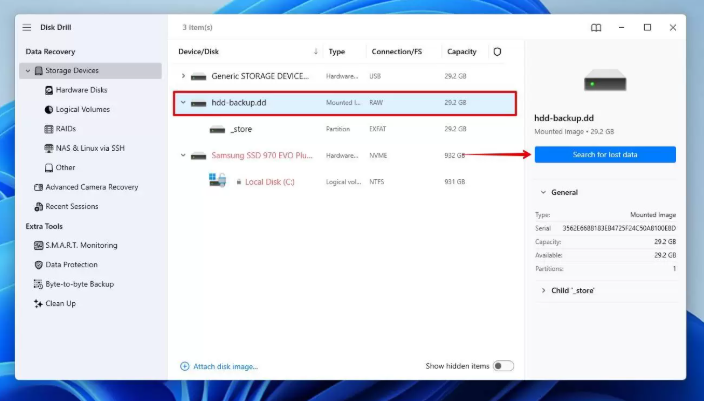Sort by the Connection/FS column header
Image resolution: width=704 pixels, height=401 pixels.
[x=397, y=52]
